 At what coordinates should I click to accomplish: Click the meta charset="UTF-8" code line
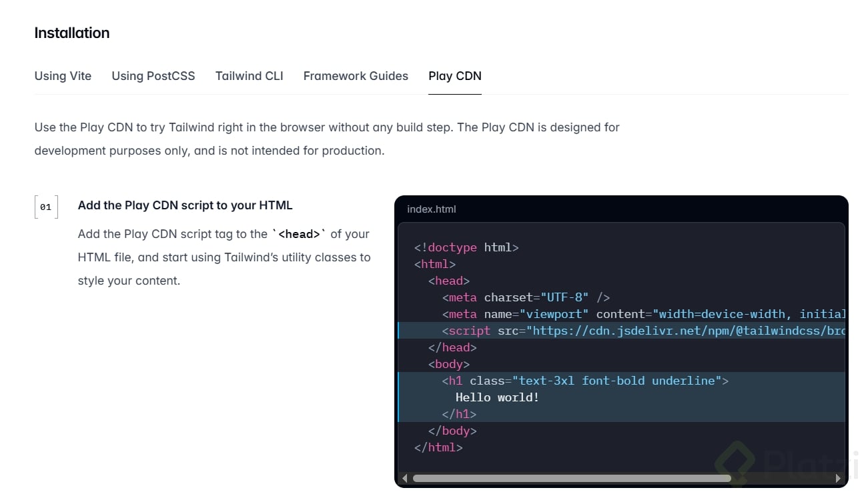point(526,297)
